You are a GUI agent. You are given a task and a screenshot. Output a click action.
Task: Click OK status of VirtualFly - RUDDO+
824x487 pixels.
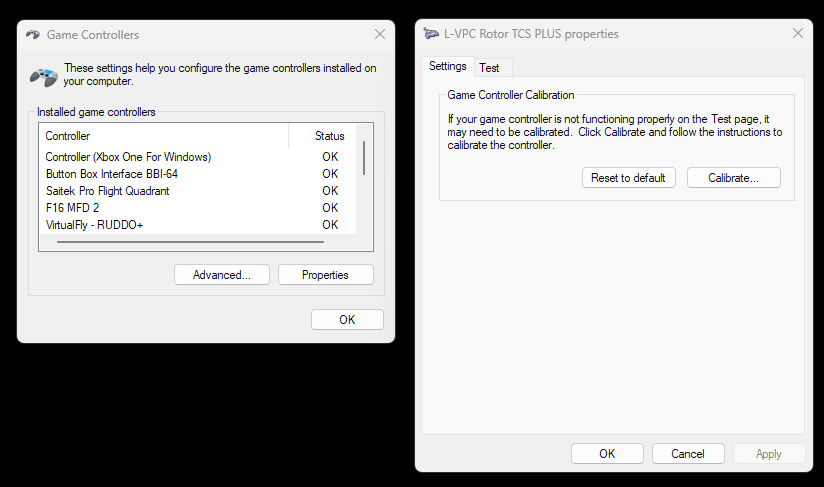330,225
